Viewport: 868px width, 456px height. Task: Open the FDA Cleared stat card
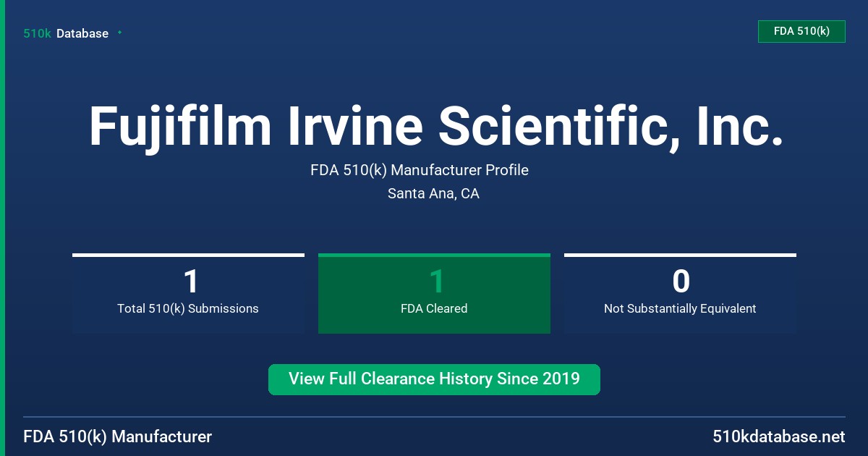click(434, 293)
